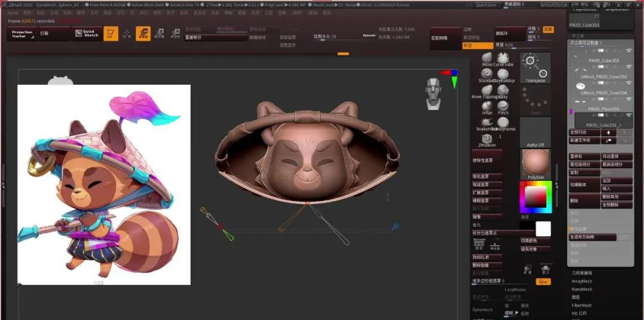Toggle boolean switch on PM3D_Cube3D1_1 row
Image resolution: width=644 pixels, height=320 pixels.
[x=601, y=115]
